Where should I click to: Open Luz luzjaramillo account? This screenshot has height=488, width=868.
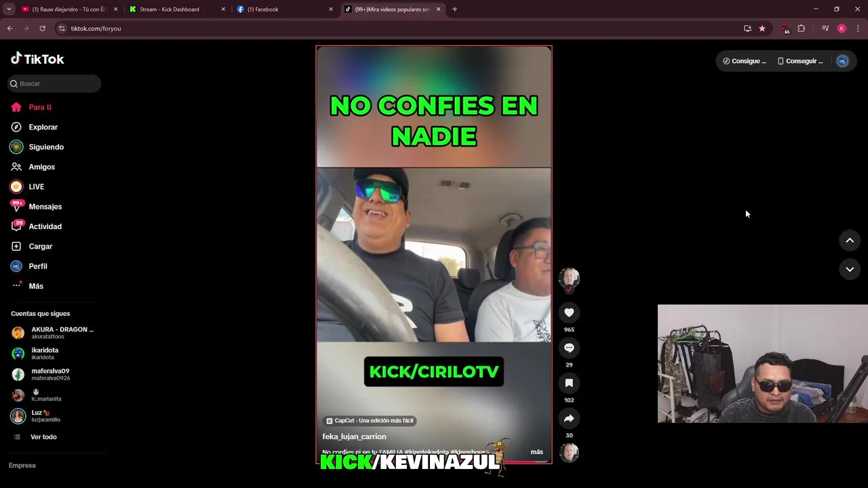46,416
